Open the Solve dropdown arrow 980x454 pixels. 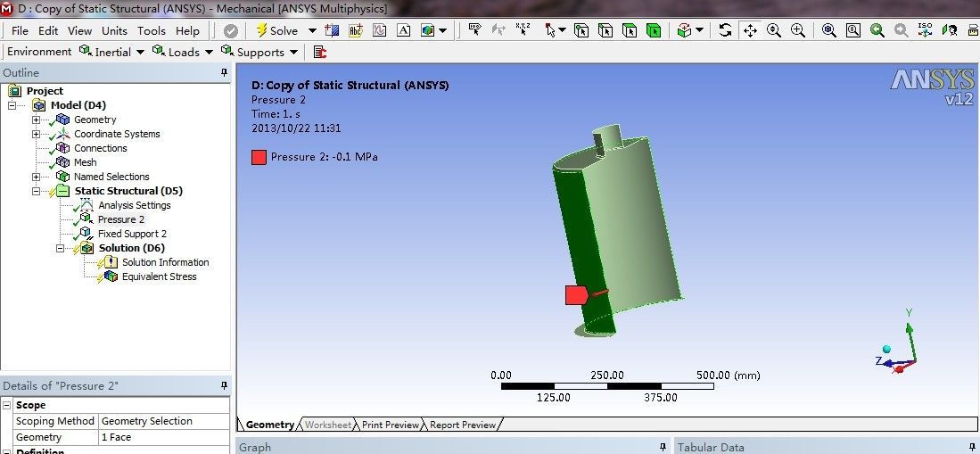coord(312,30)
